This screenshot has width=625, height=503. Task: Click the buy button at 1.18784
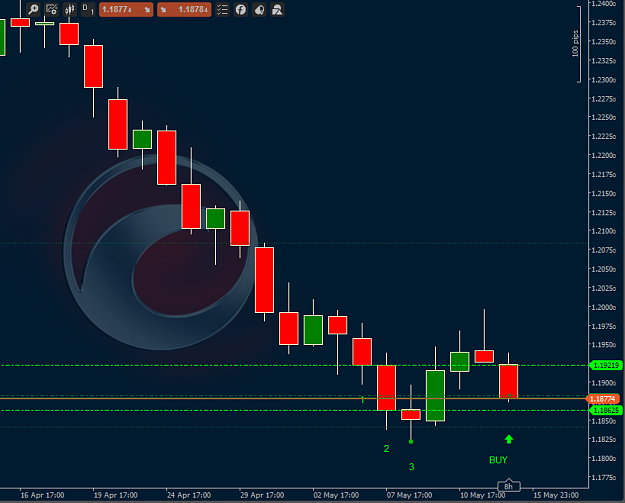tap(184, 9)
